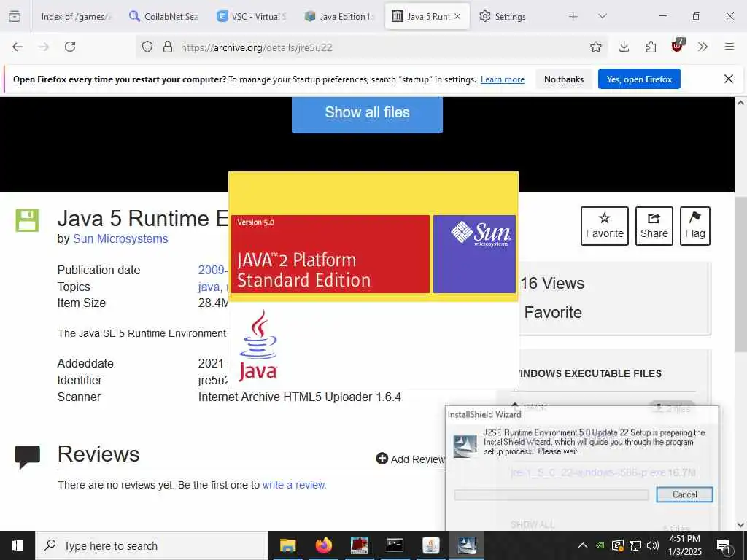Open the Sun Microsystems author link
747x560 pixels.
(120, 238)
